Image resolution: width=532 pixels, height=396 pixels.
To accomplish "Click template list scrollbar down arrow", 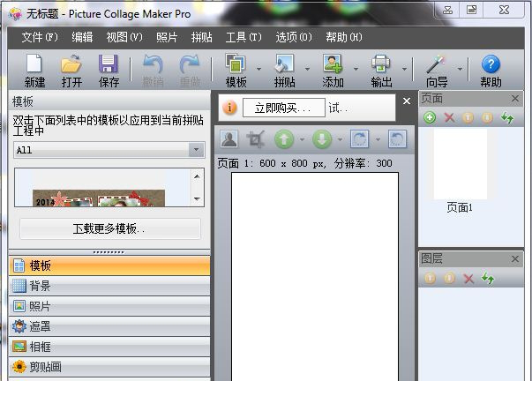I will coord(197,199).
